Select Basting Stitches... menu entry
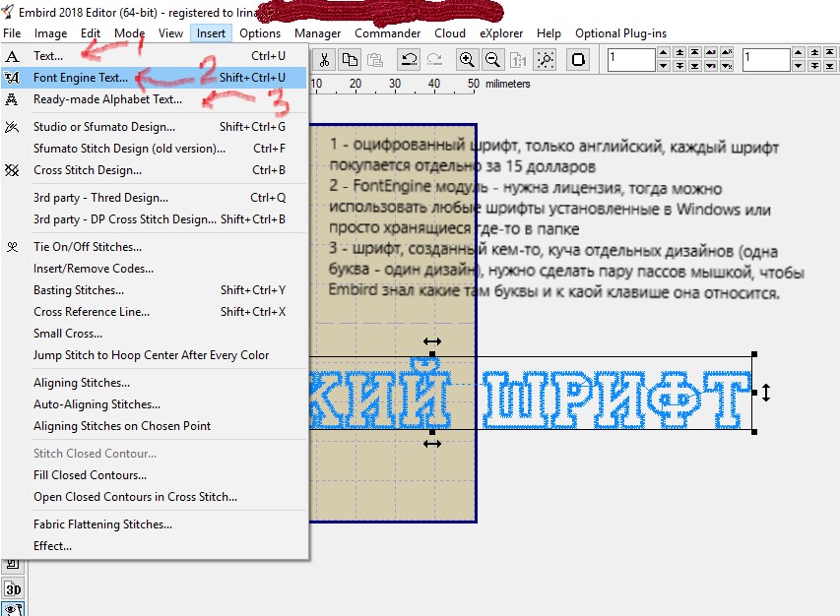Image resolution: width=840 pixels, height=616 pixels. 155,290
